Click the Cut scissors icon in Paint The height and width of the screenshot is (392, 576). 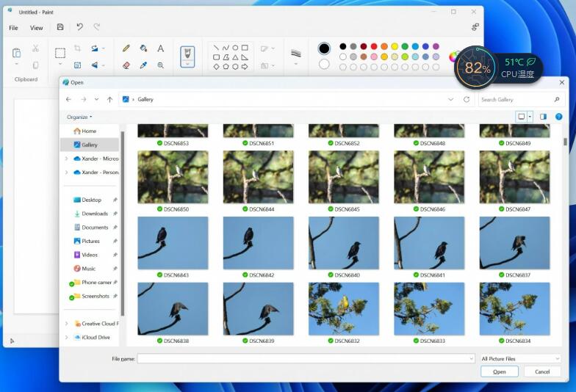[35, 48]
